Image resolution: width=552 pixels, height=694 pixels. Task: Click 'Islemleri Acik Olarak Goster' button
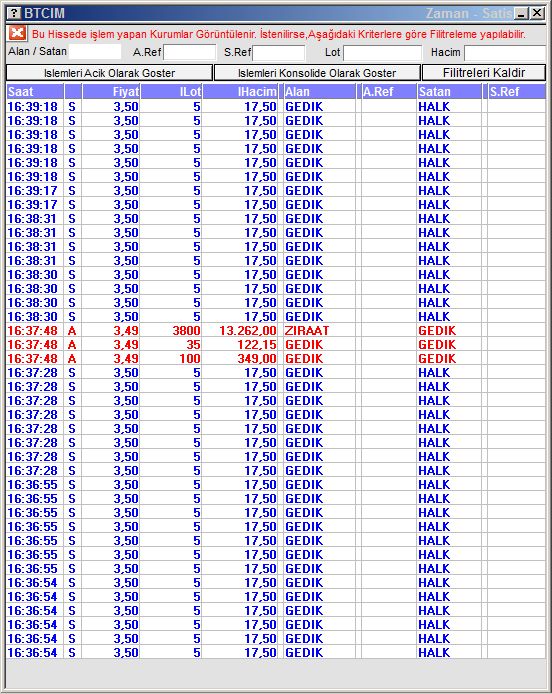109,73
